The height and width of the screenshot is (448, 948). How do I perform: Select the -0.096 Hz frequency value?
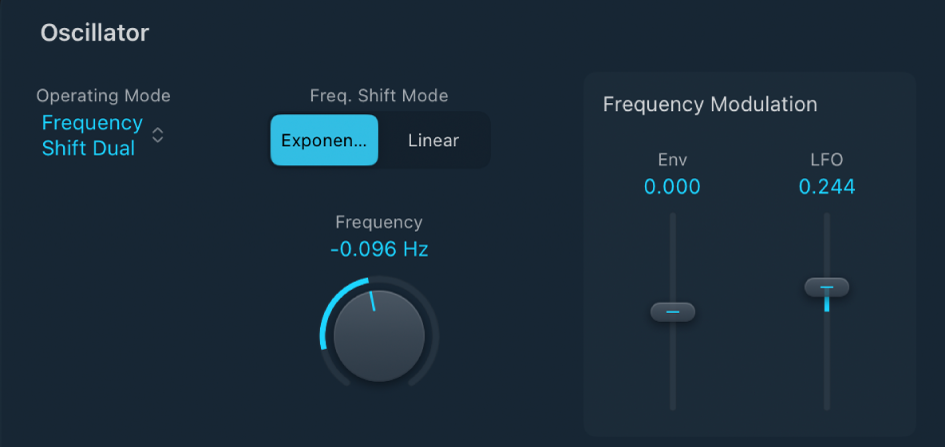(379, 250)
